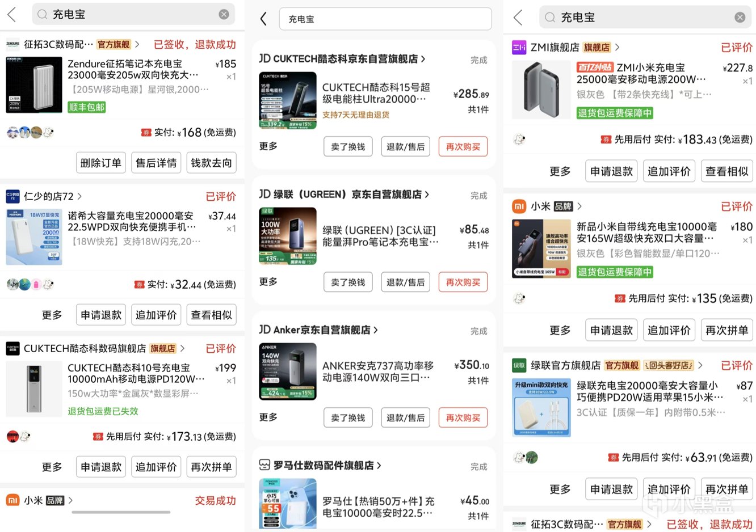
Task: Tap the 顺丰包邮 green tag
Action: pyautogui.click(x=87, y=107)
